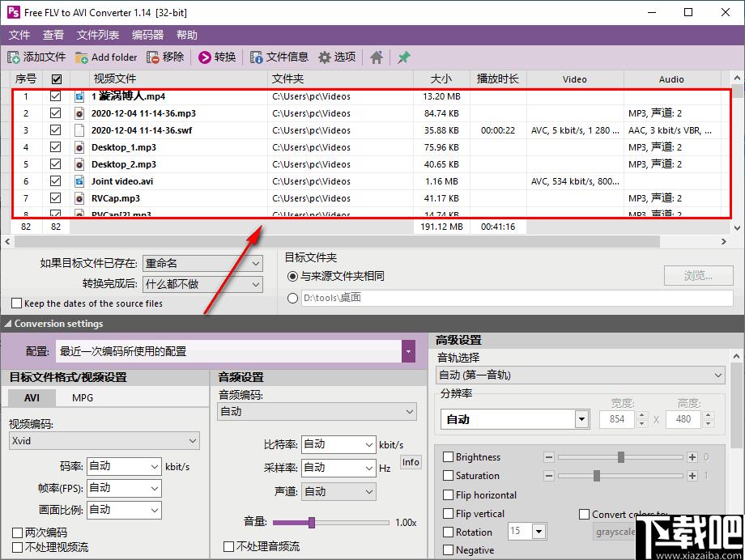
Task: Open the 编码器 menu
Action: point(147,35)
